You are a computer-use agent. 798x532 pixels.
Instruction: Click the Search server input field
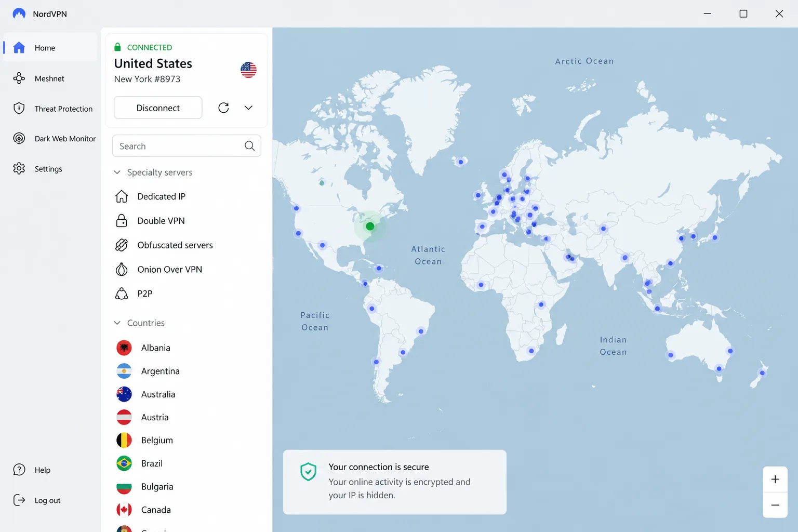pos(187,146)
